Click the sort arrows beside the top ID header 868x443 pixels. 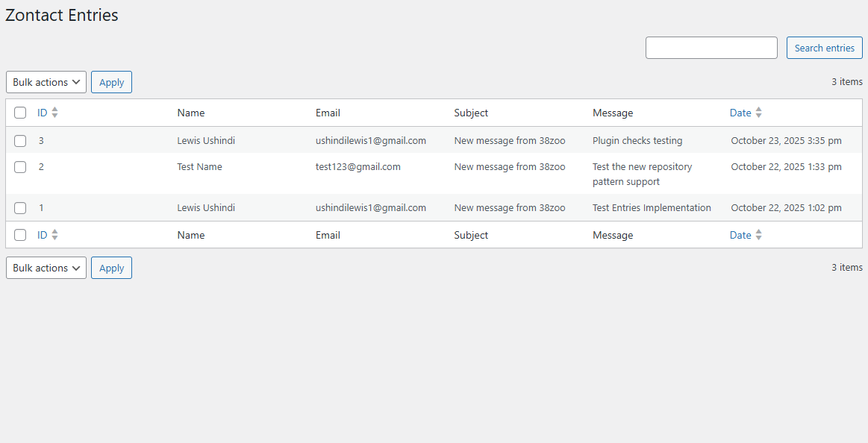55,112
